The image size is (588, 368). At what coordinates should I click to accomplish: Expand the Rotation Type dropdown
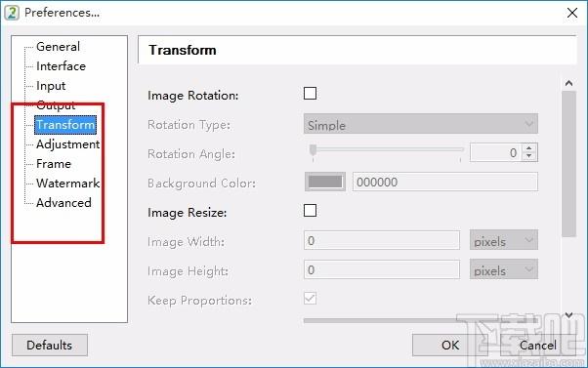coord(421,124)
